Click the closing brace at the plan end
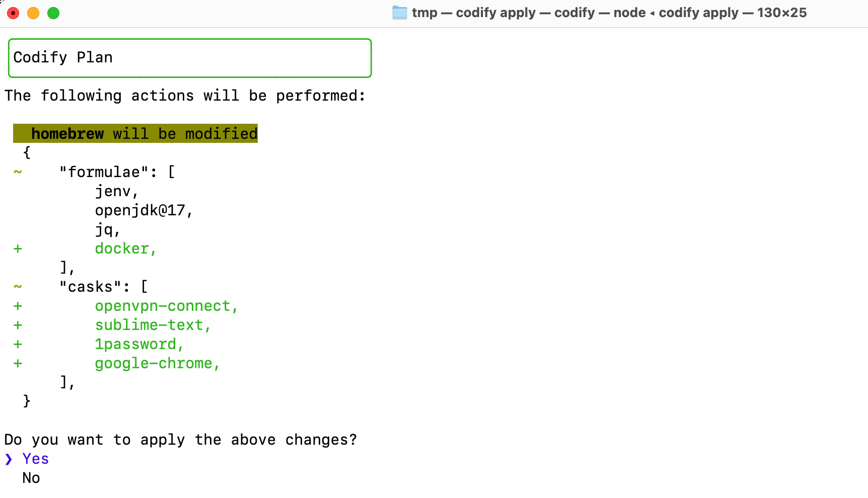The image size is (868, 498). pos(26,401)
